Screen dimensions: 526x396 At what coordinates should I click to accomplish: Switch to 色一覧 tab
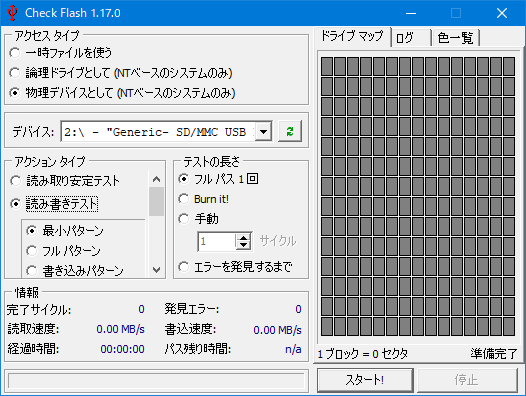tap(455, 38)
